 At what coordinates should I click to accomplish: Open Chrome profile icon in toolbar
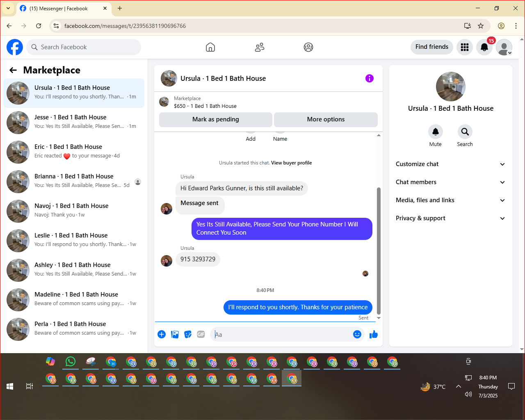[x=501, y=26]
